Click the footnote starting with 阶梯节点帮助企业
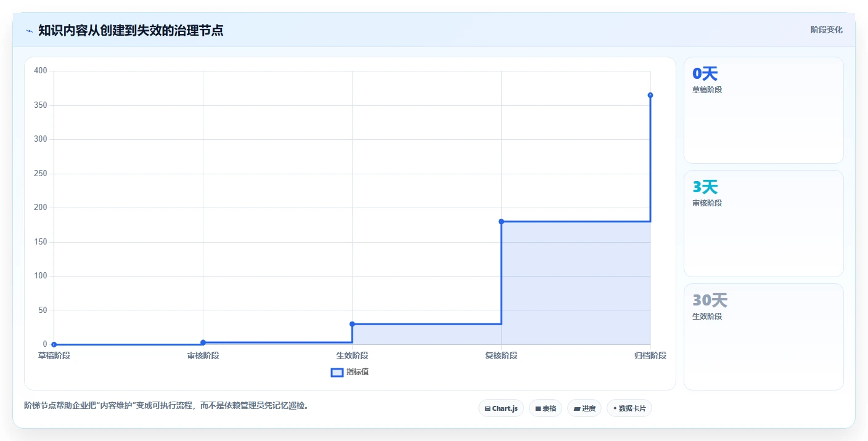 [x=166, y=405]
